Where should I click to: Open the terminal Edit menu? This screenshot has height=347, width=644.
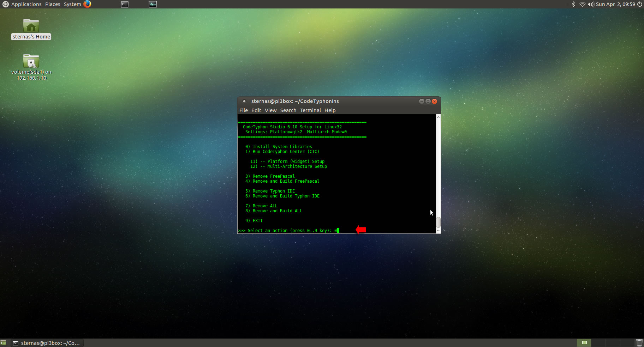point(256,110)
